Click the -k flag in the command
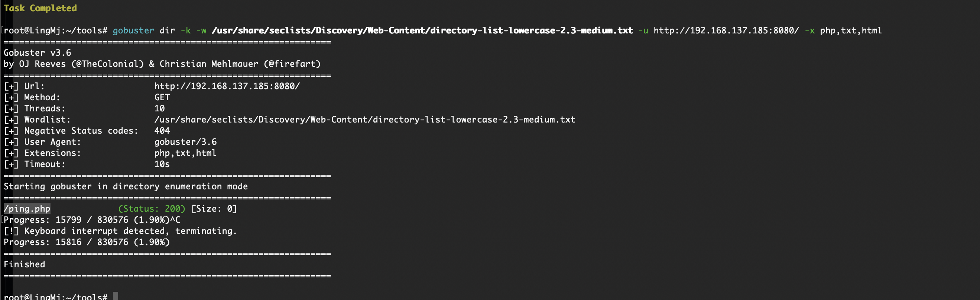Viewport: 980px width, 300px height. (186, 30)
